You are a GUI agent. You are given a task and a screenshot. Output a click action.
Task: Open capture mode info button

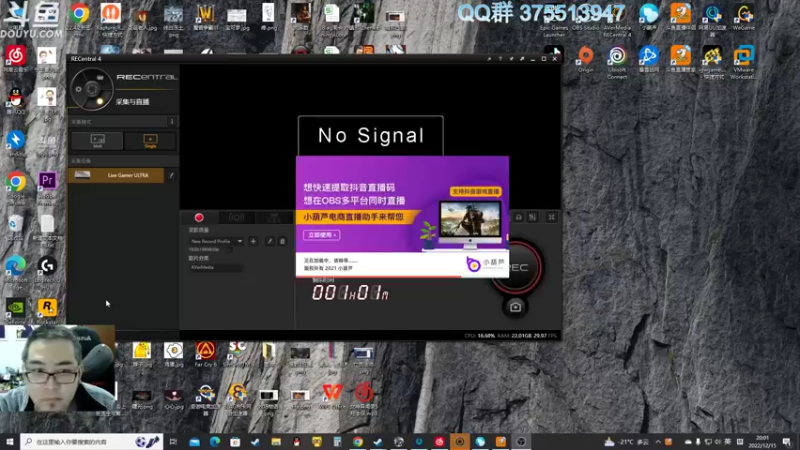click(172, 122)
